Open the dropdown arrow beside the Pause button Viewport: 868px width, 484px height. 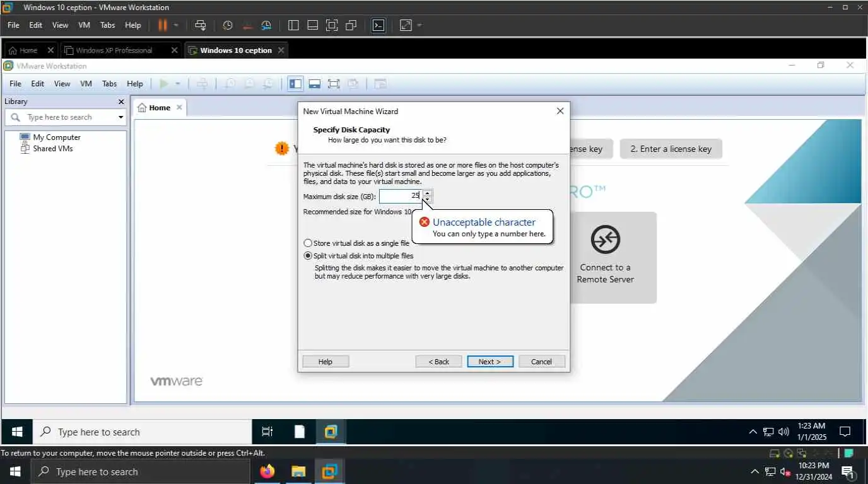[x=176, y=25]
